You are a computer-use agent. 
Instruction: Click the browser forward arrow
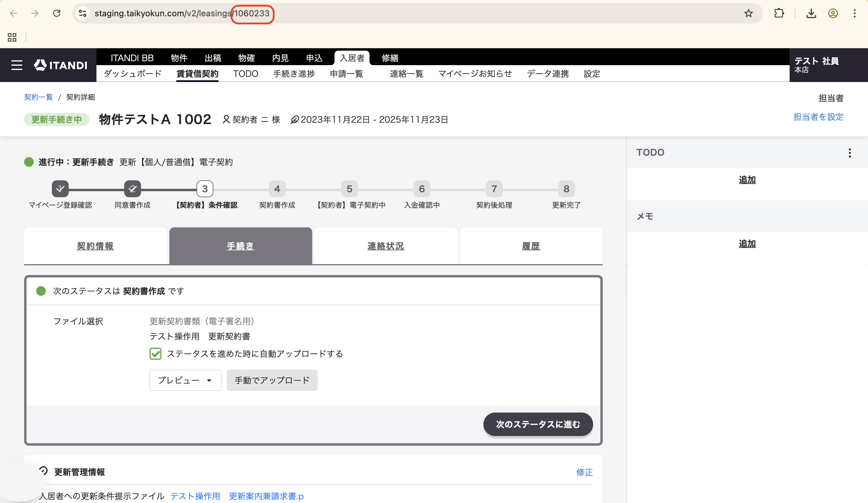tap(35, 14)
